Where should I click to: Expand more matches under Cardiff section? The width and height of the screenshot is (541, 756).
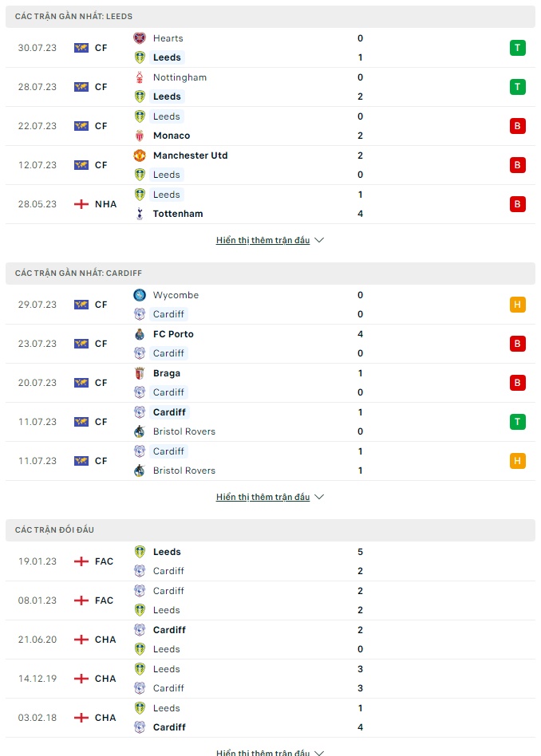[x=270, y=497]
